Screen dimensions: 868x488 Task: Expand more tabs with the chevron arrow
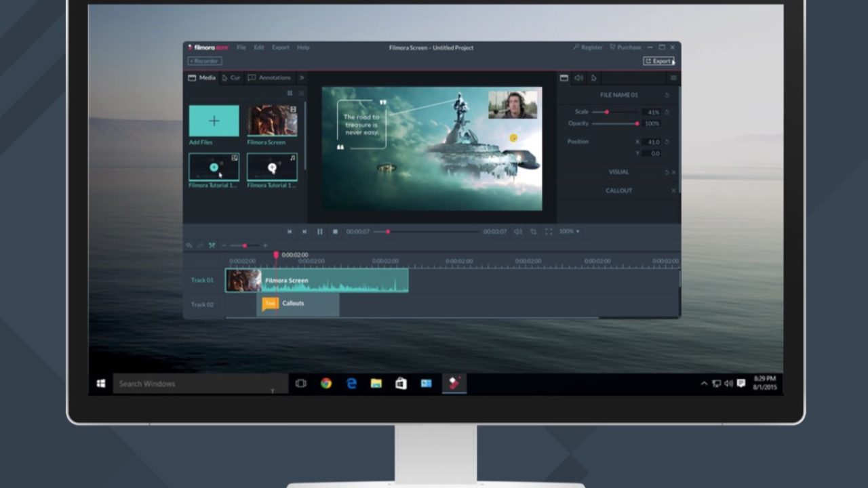302,78
